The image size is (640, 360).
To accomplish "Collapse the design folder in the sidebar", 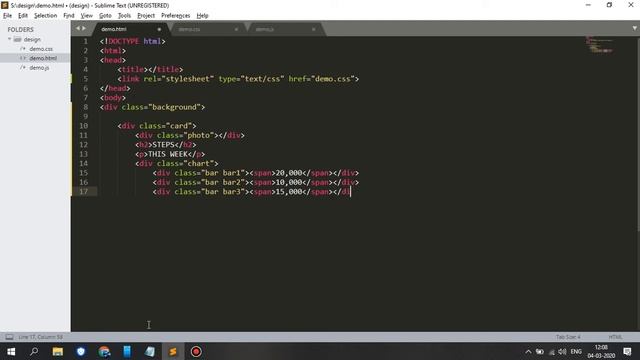I will [10, 39].
